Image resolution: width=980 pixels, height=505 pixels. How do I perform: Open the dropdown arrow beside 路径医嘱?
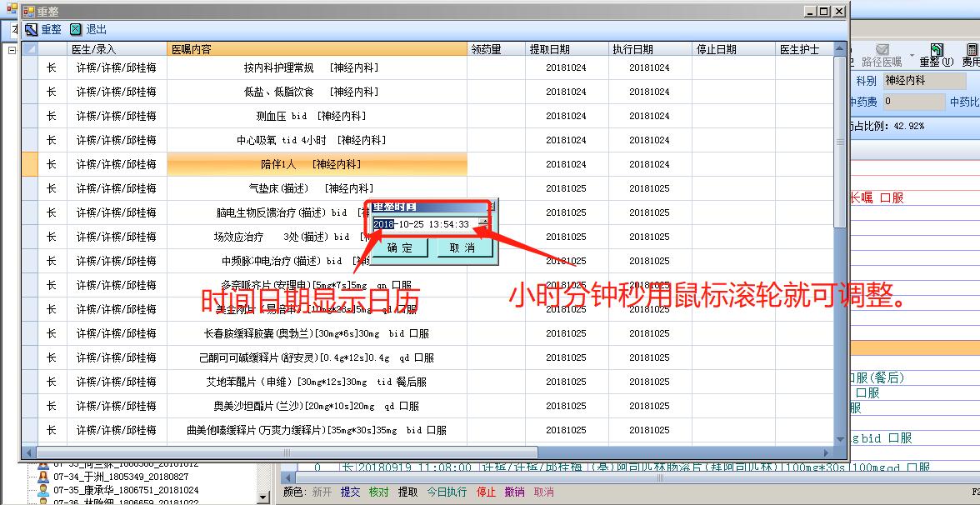[912, 56]
